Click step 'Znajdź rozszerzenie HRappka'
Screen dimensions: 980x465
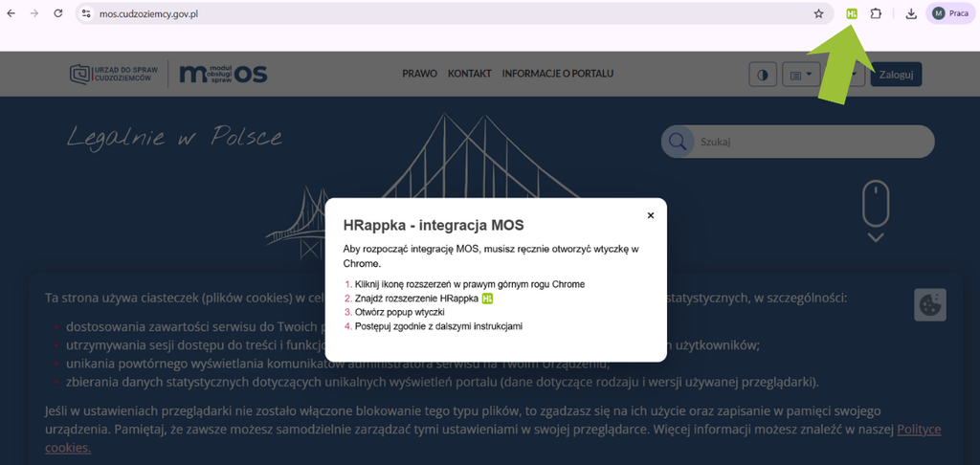tap(416, 299)
